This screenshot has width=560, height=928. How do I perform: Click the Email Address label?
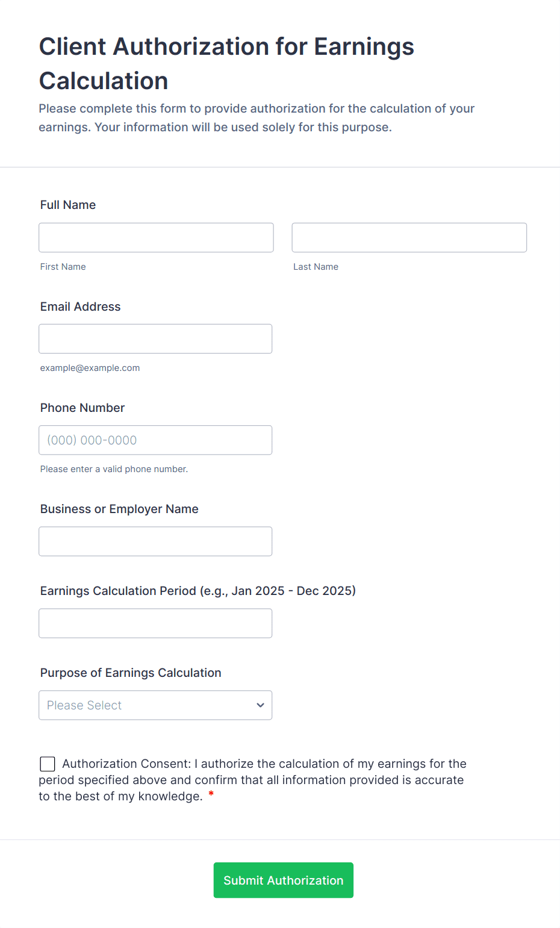81,307
